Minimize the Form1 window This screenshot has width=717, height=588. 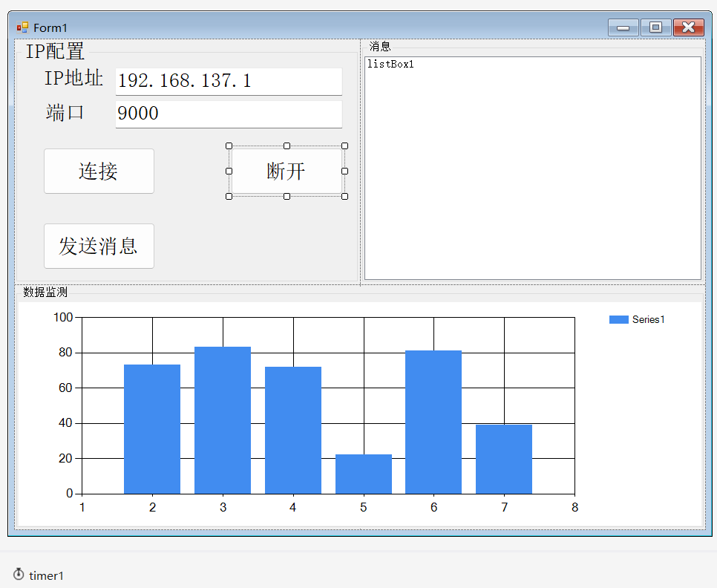click(x=623, y=27)
